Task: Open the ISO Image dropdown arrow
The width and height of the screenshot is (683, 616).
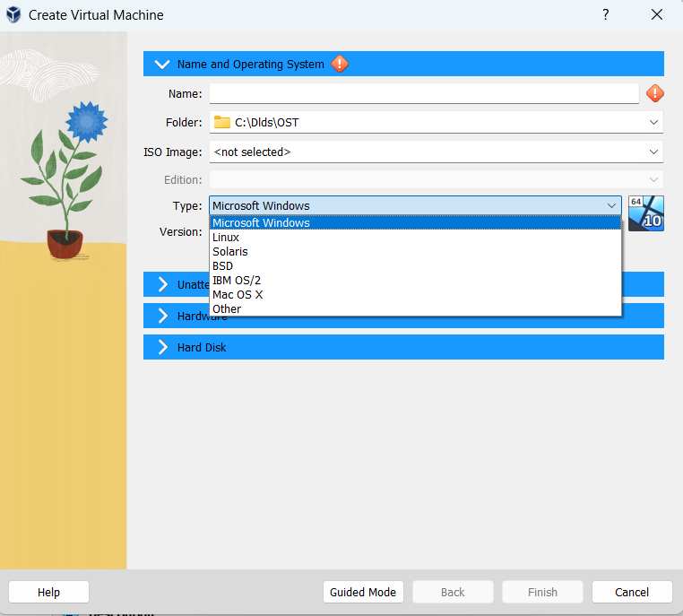Action: (653, 152)
